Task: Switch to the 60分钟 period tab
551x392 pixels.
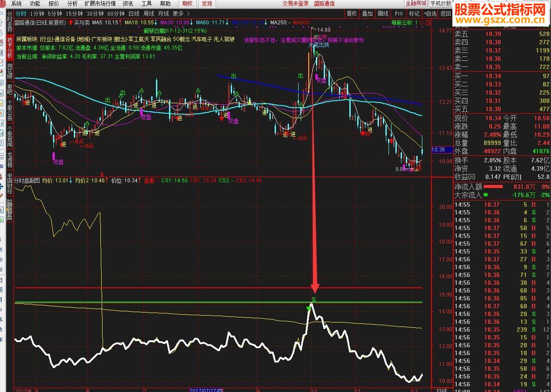Action: pos(116,14)
